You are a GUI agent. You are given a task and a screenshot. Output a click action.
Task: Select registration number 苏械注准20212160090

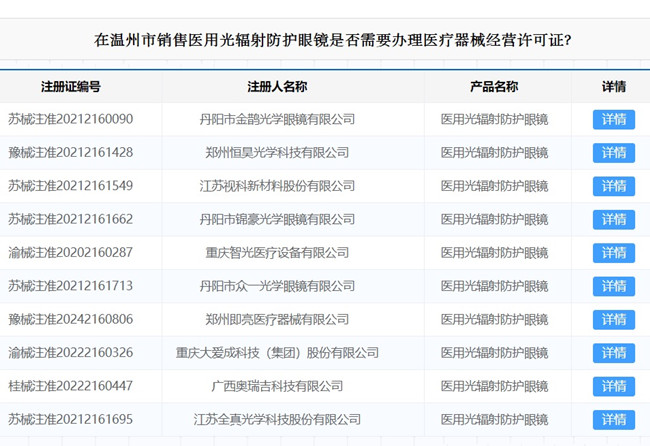pos(70,119)
